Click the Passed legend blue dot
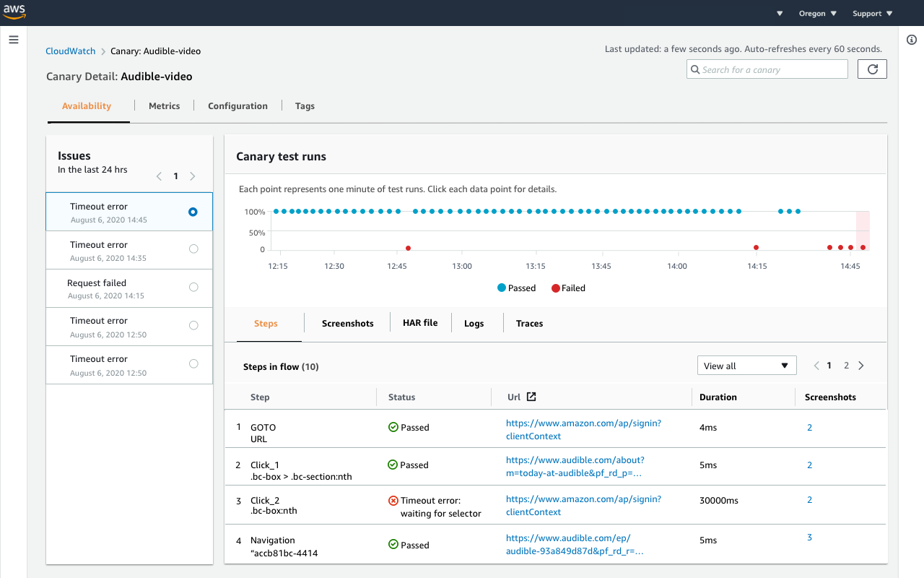Screen dimensions: 924x578 coord(502,288)
